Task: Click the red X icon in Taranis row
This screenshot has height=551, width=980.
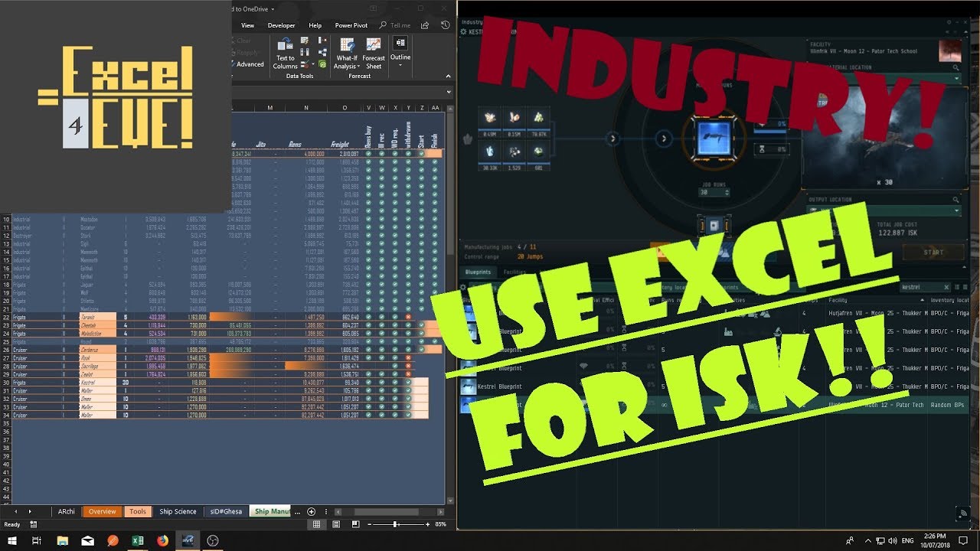Action: tap(408, 316)
